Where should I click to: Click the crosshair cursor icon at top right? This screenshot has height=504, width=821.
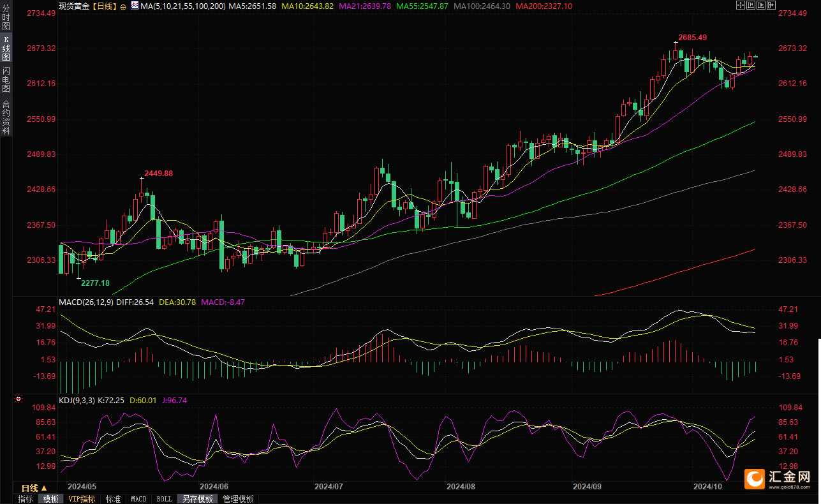click(741, 5)
